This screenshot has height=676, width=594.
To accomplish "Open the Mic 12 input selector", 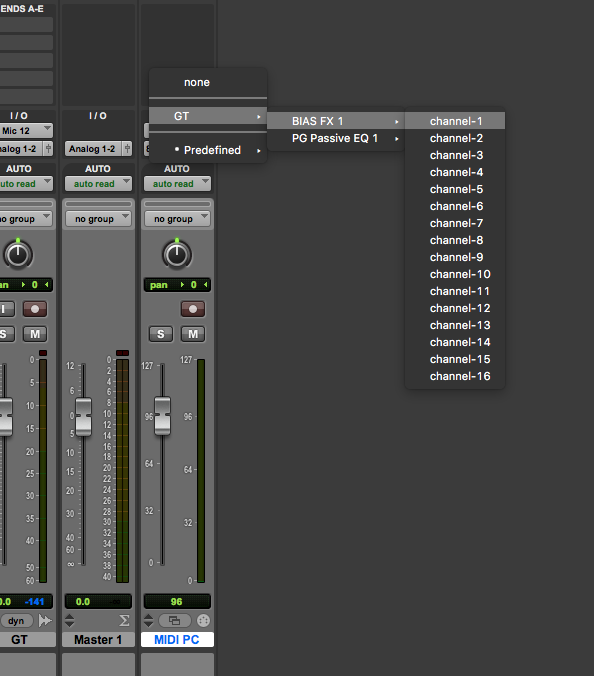I will [26, 131].
